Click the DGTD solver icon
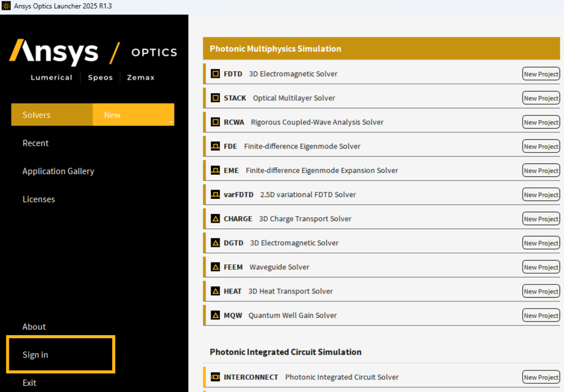The height and width of the screenshot is (392, 564). [x=215, y=242]
